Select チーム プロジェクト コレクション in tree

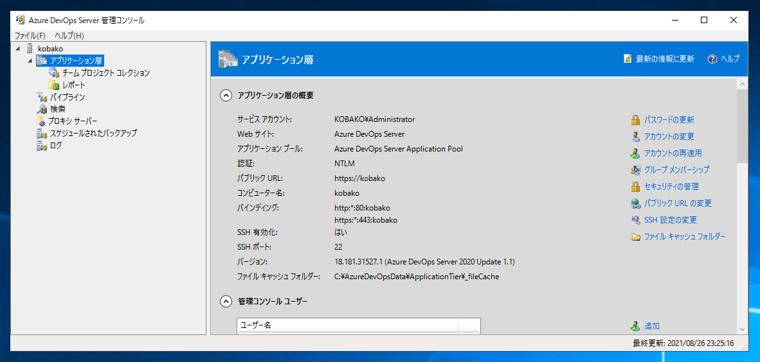(x=106, y=73)
